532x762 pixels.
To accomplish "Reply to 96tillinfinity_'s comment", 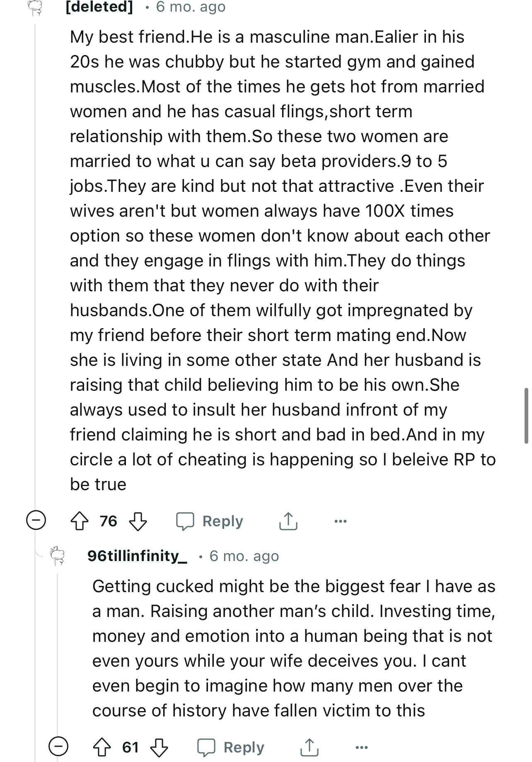I will [x=231, y=747].
